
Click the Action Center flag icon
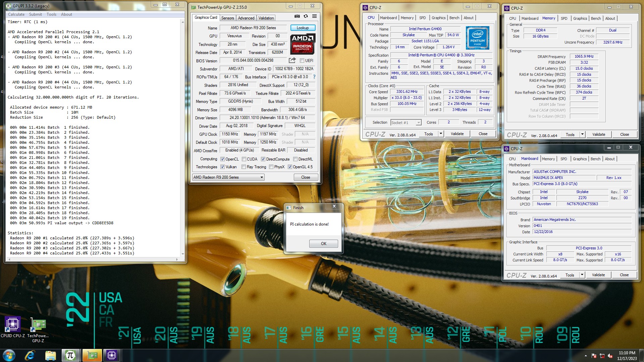[594, 356]
